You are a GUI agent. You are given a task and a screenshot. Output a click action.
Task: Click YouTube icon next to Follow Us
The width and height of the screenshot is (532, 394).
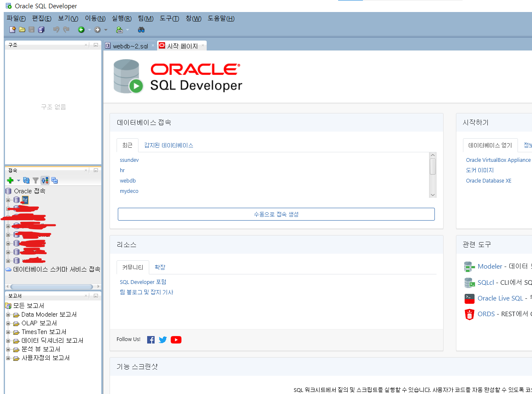[x=176, y=340]
